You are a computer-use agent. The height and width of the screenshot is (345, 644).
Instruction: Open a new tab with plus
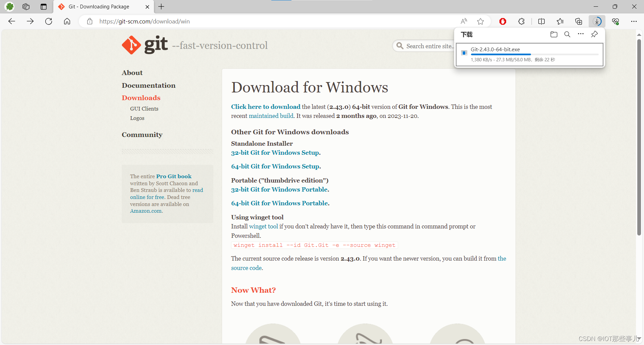[161, 6]
